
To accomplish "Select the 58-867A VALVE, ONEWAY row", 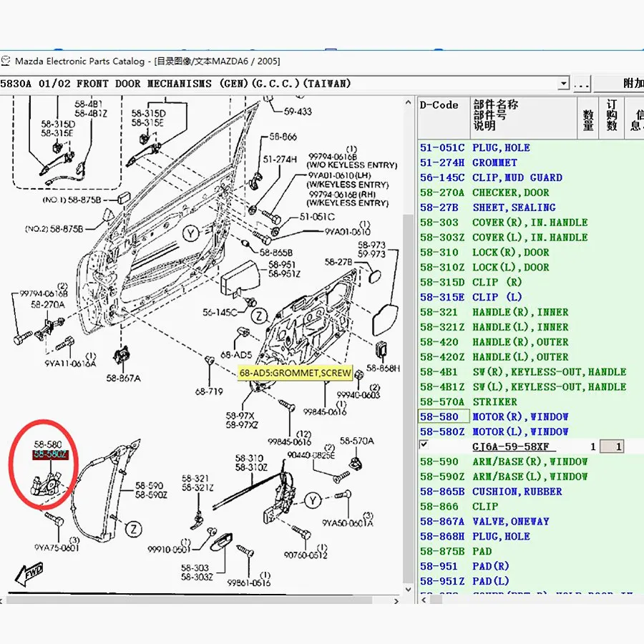I will point(531,521).
